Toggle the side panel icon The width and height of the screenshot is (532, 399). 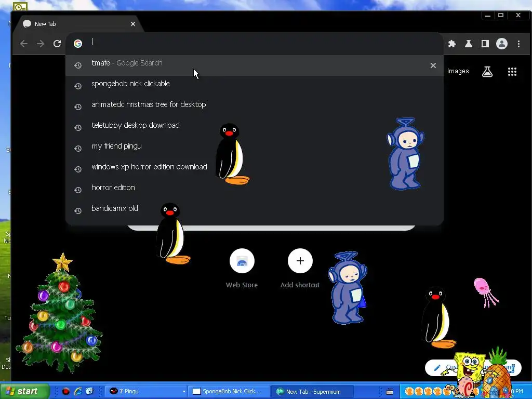click(485, 44)
